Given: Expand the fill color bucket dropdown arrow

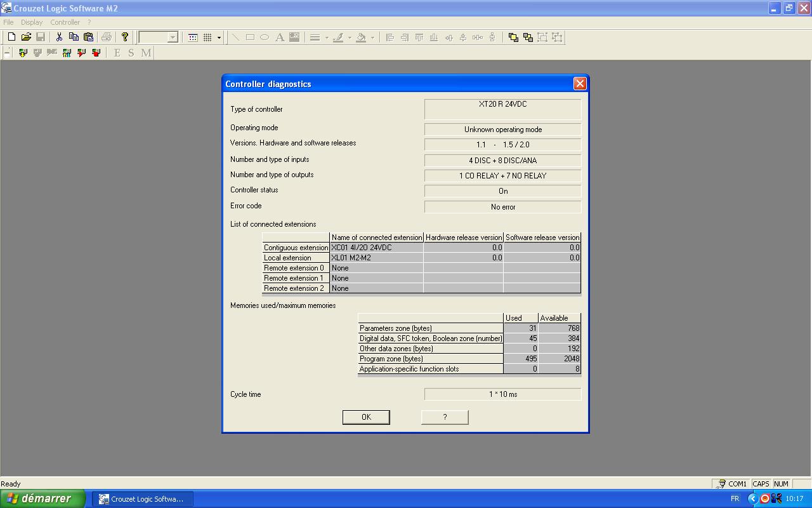Looking at the screenshot, I should (x=372, y=37).
